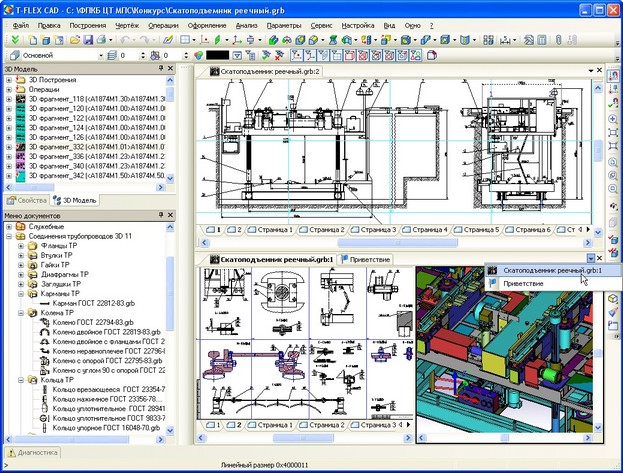Viewport: 623px width, 473px height.
Task: Save the document with the floppy icon
Action: click(88, 40)
